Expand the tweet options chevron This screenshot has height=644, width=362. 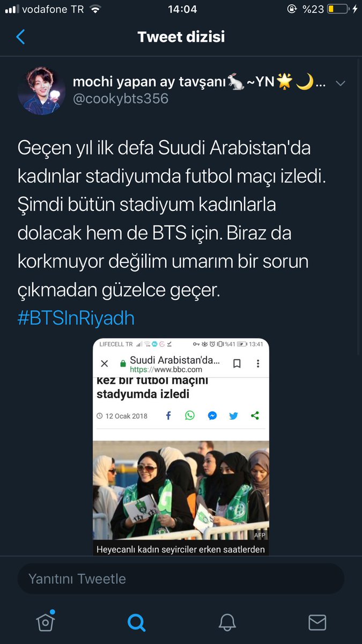click(x=340, y=83)
